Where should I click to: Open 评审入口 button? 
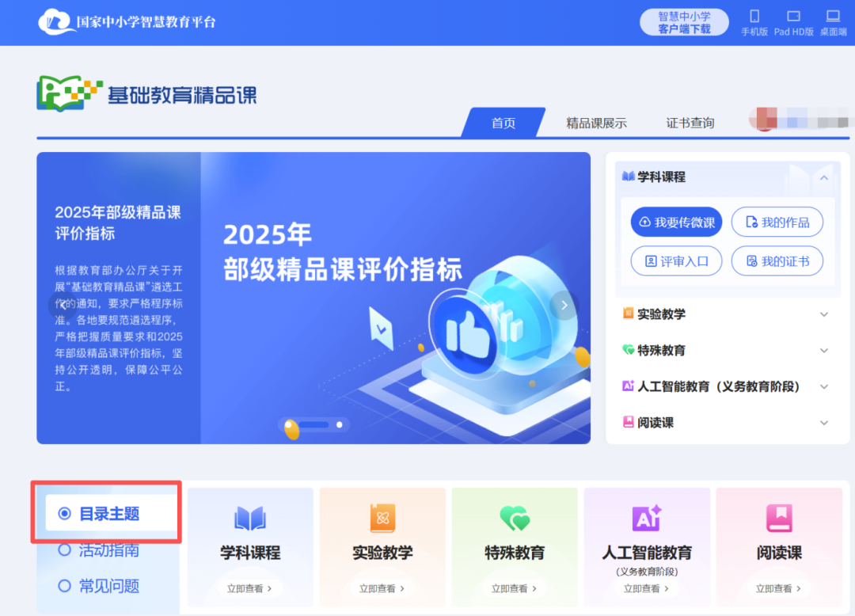coord(676,261)
